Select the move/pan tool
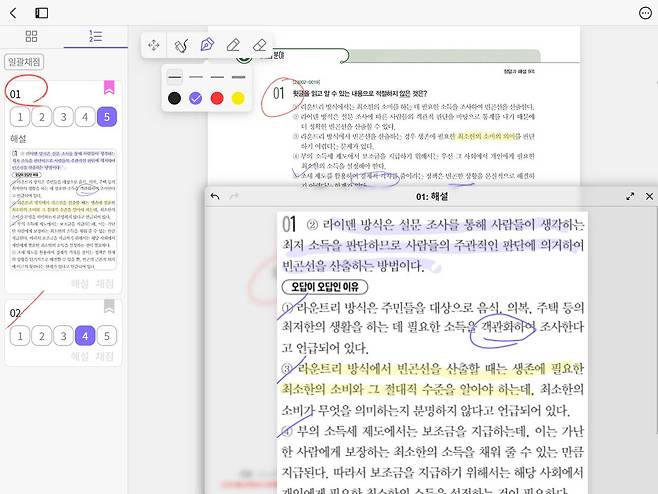Image resolution: width=658 pixels, height=494 pixels. 154,45
